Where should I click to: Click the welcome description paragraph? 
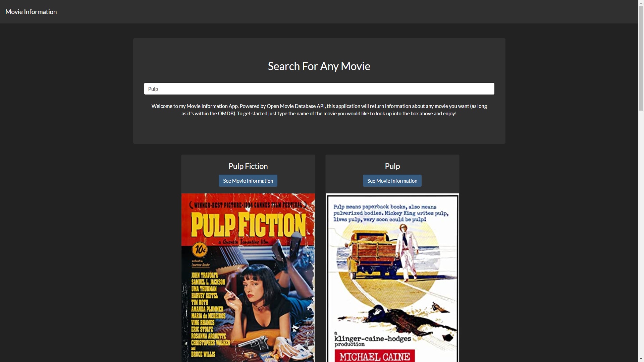click(x=319, y=110)
